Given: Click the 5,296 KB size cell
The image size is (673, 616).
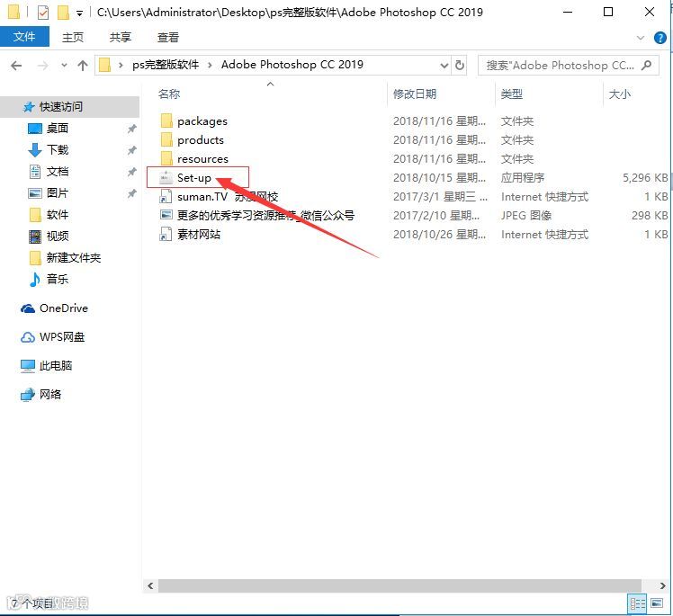Looking at the screenshot, I should (x=645, y=178).
